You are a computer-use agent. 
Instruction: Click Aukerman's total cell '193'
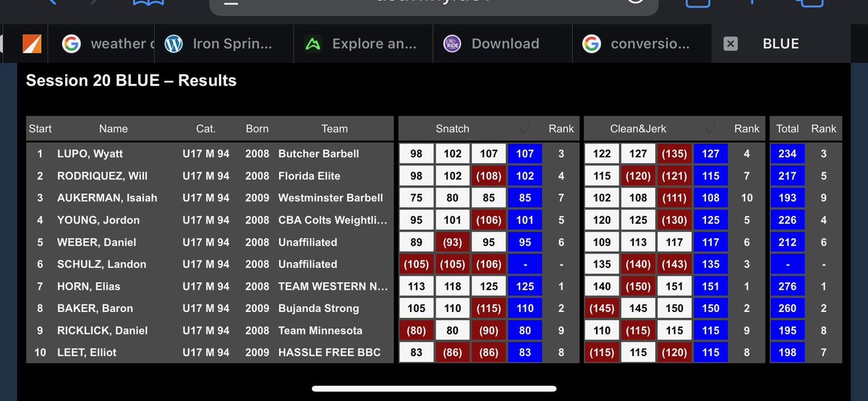click(788, 198)
